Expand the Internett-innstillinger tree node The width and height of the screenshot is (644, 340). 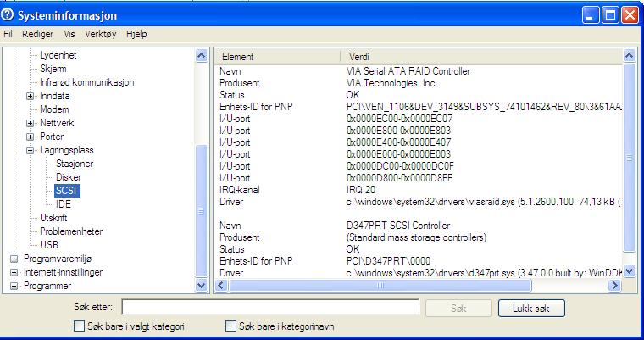point(14,272)
